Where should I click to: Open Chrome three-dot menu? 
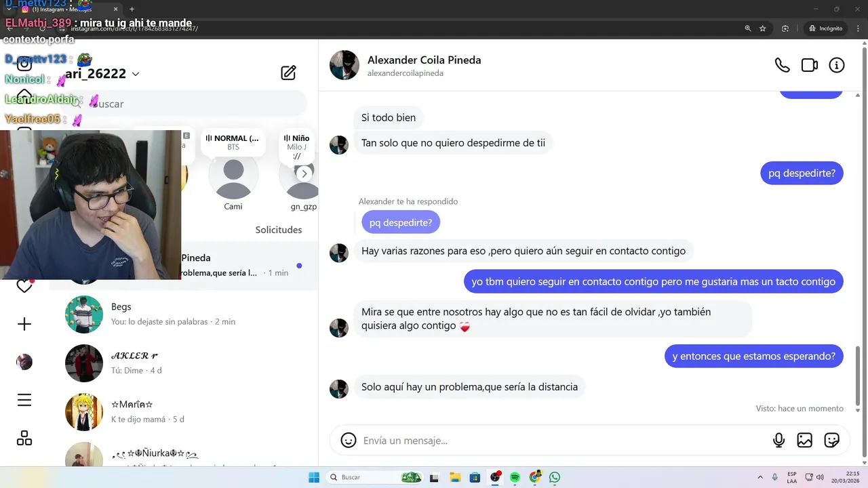pos(859,28)
